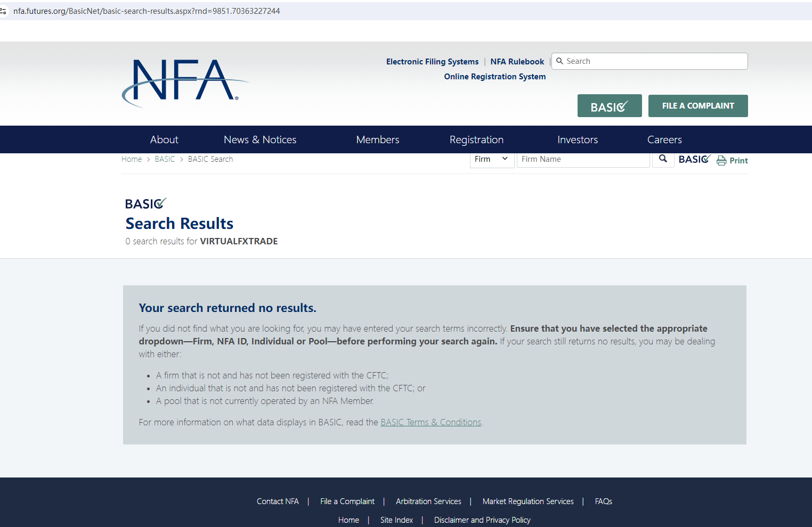Click the printer icon
The image size is (812, 527).
pos(721,160)
